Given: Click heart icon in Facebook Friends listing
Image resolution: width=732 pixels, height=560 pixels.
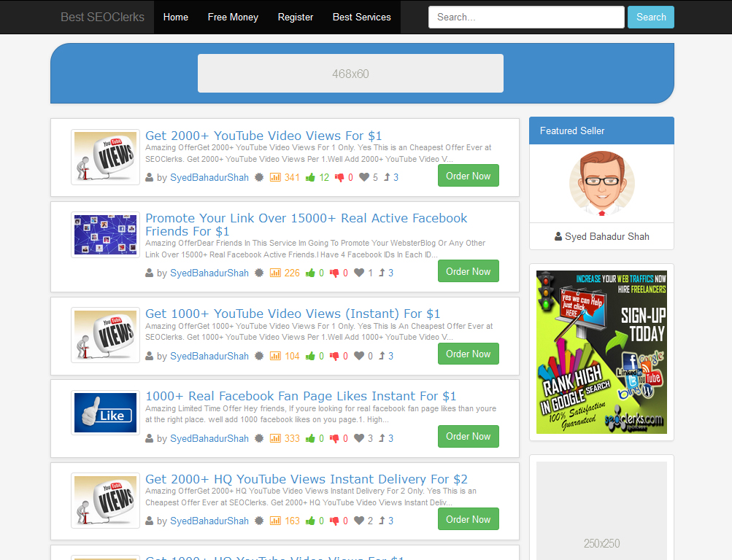Looking at the screenshot, I should [359, 273].
